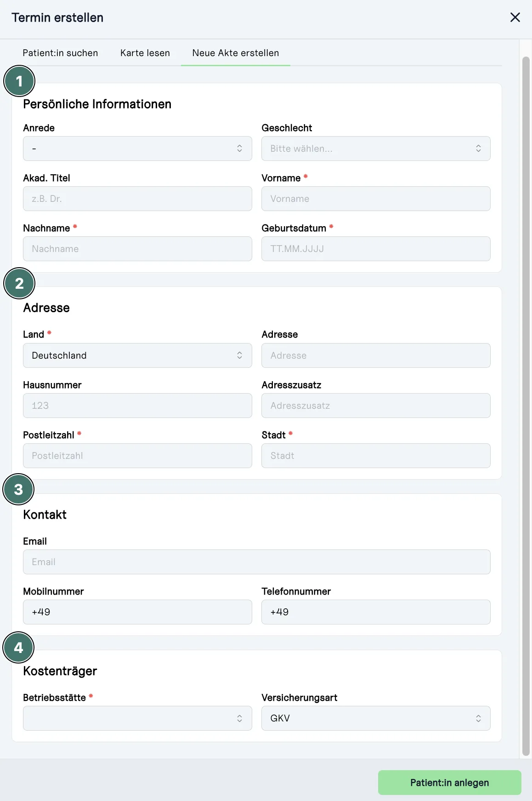Close the Termin erstellen dialog
Screen dimensions: 532x801
point(515,17)
